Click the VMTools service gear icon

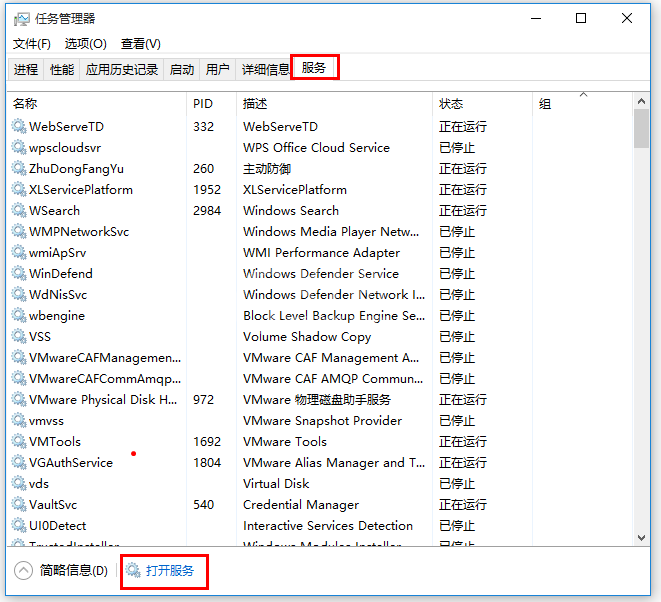click(19, 441)
